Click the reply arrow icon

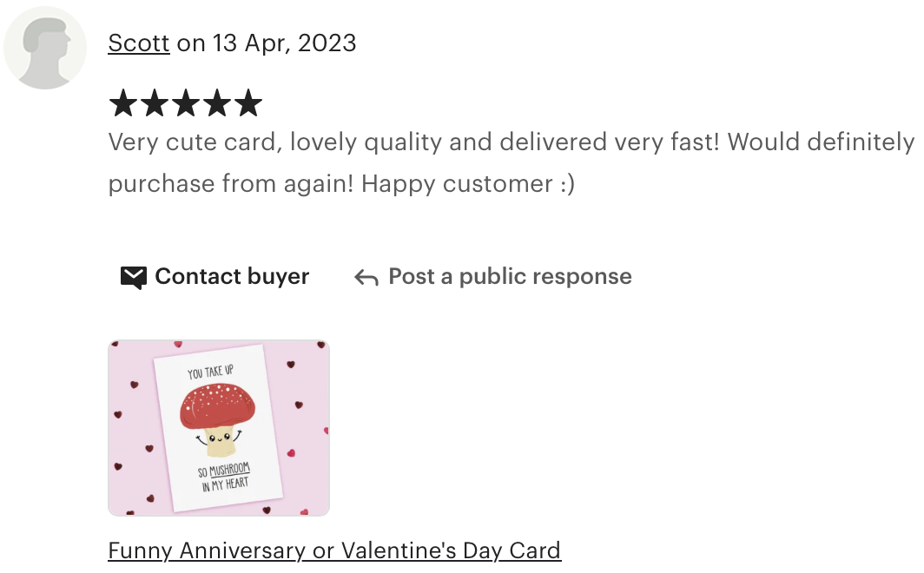click(366, 277)
